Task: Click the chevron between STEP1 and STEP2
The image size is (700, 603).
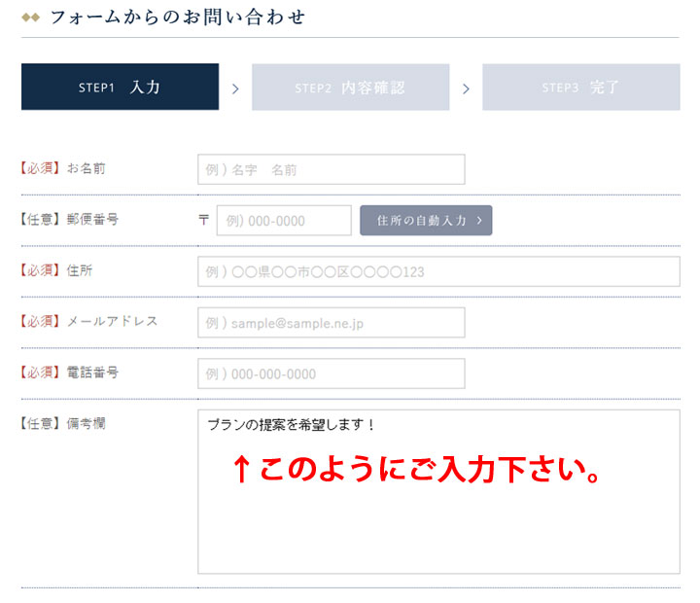Action: pyautogui.click(x=235, y=89)
